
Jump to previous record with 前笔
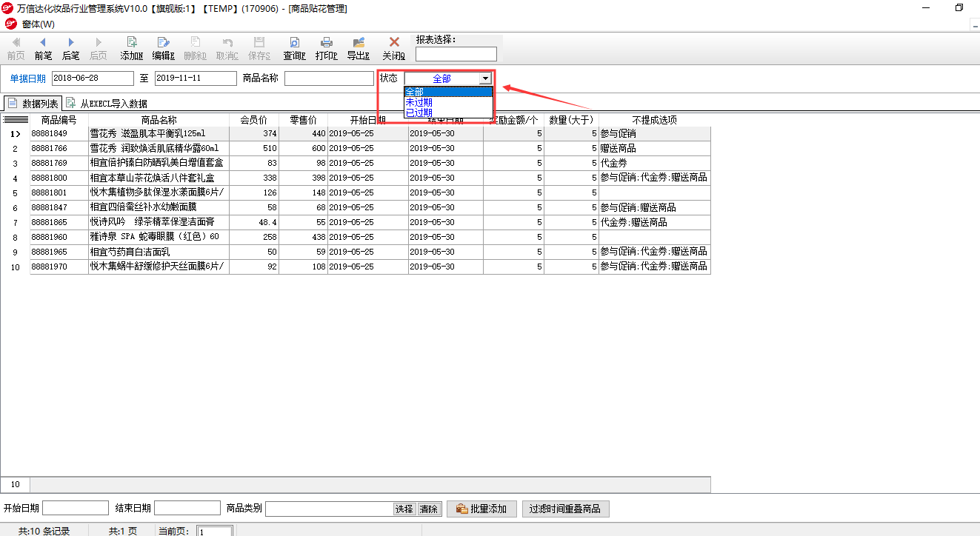(43, 48)
